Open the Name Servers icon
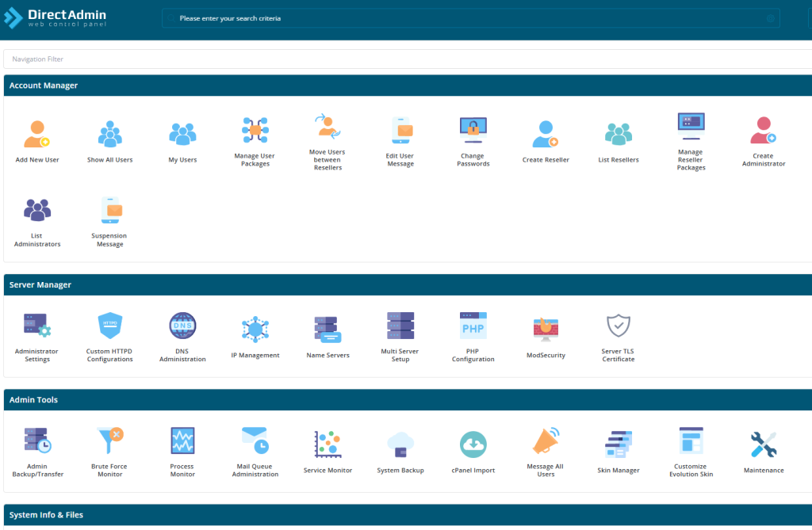 [327, 330]
